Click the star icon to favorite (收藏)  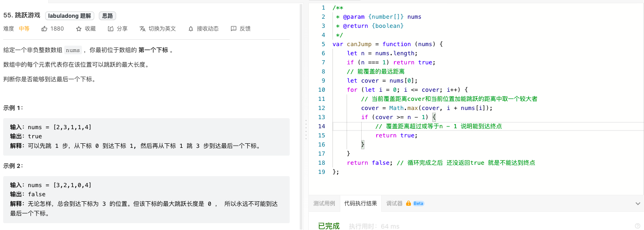coord(79,29)
